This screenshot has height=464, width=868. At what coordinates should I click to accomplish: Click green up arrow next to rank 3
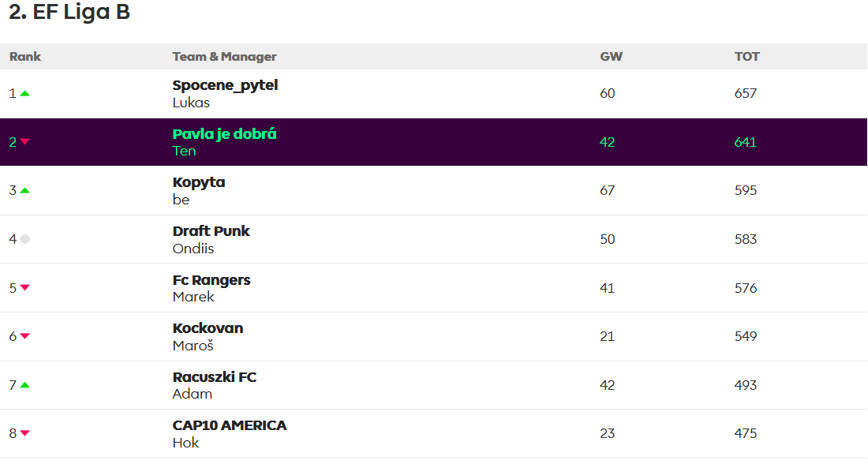click(25, 191)
